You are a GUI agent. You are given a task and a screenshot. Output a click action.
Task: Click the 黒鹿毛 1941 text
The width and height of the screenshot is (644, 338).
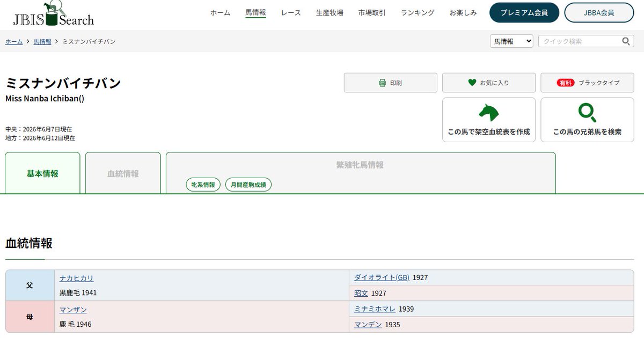pos(78,293)
